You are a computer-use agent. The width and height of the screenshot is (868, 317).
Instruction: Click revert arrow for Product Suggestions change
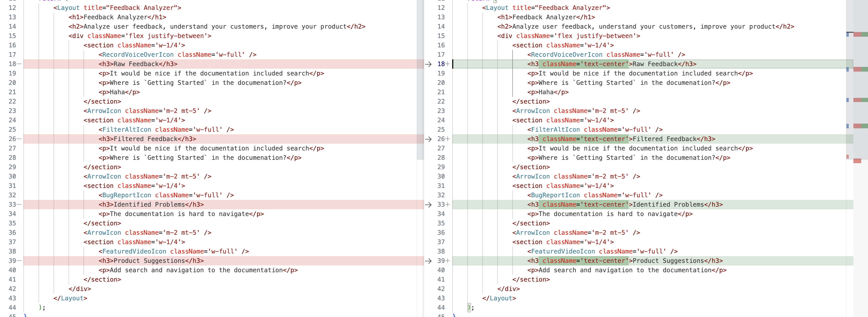click(x=428, y=261)
